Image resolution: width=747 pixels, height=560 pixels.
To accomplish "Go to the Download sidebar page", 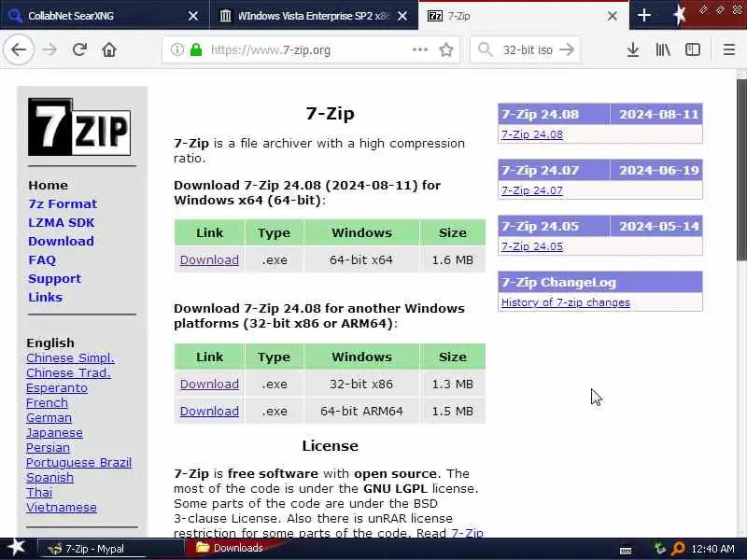I will tap(61, 241).
